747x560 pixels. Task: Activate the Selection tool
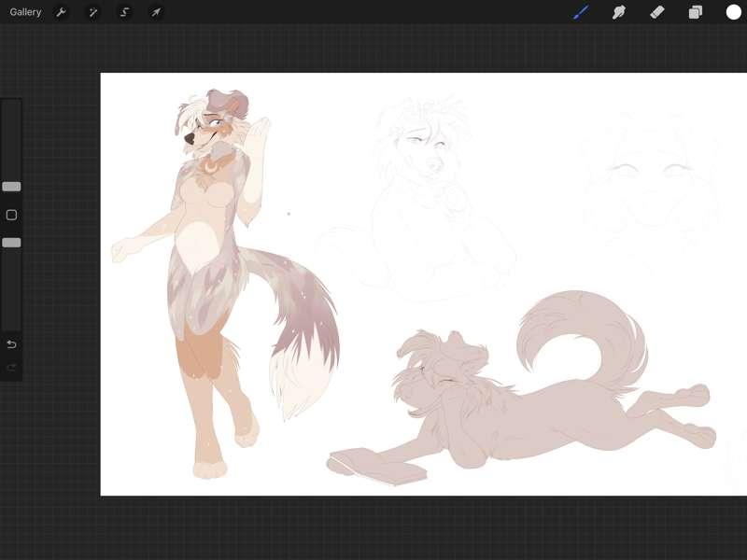125,12
